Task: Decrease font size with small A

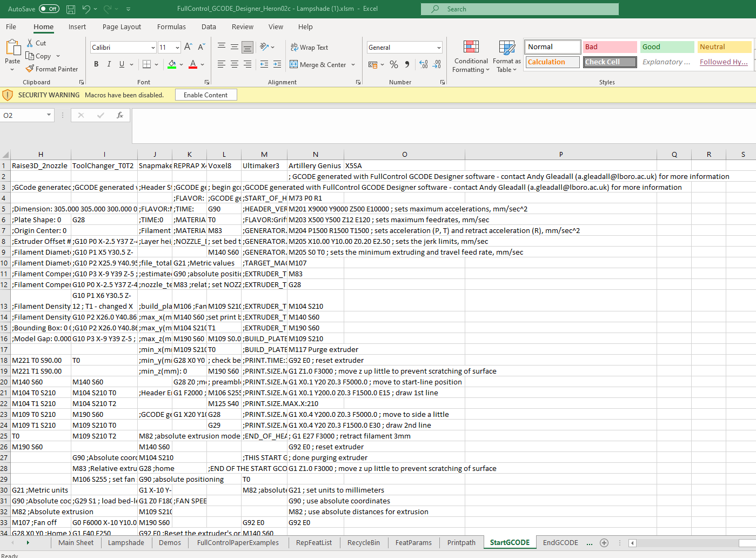Action: pyautogui.click(x=201, y=47)
